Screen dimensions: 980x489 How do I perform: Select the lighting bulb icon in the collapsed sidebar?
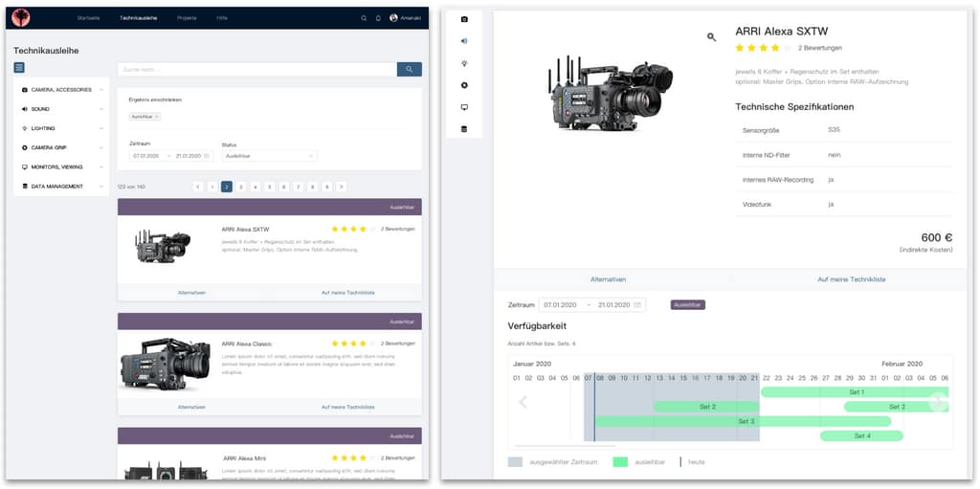[x=464, y=63]
